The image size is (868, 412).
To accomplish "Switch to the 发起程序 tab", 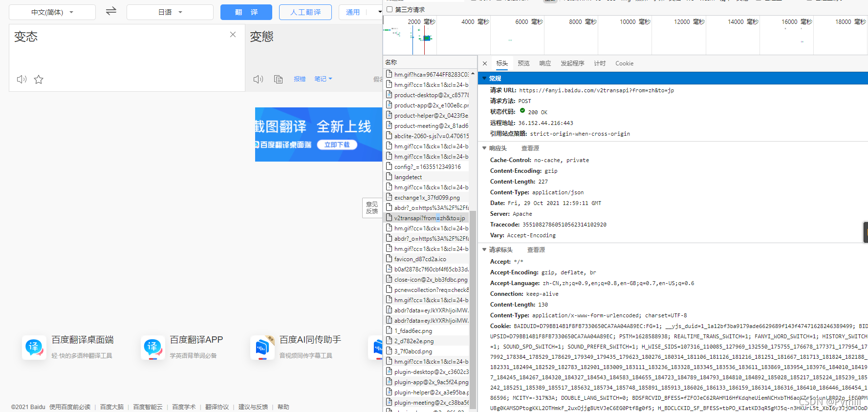I will (572, 63).
